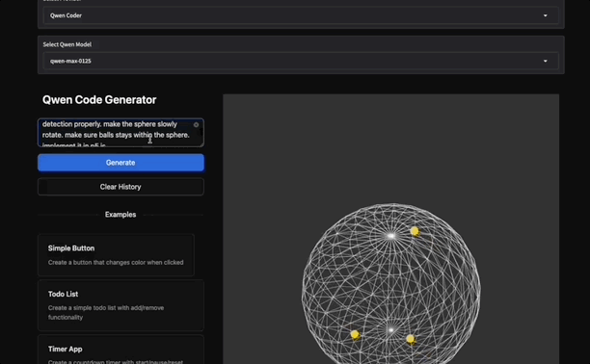Select the Qwen Coder combo box field
This screenshot has width=590, height=364.
tap(301, 15)
